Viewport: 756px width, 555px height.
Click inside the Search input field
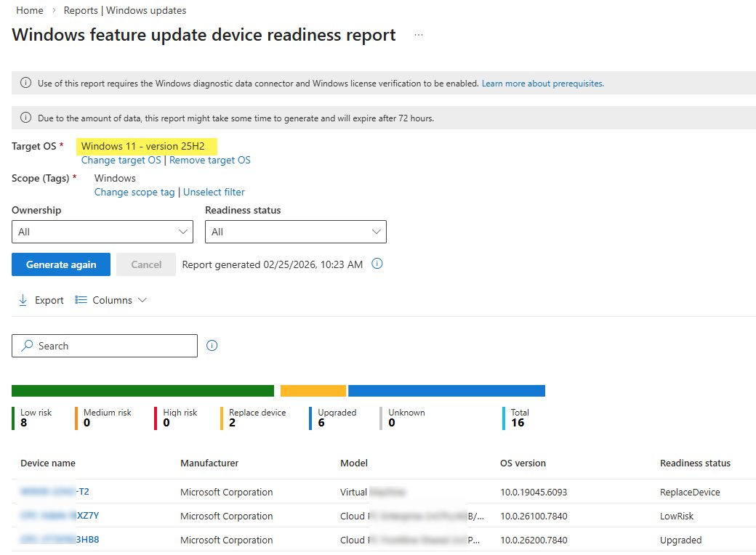109,345
